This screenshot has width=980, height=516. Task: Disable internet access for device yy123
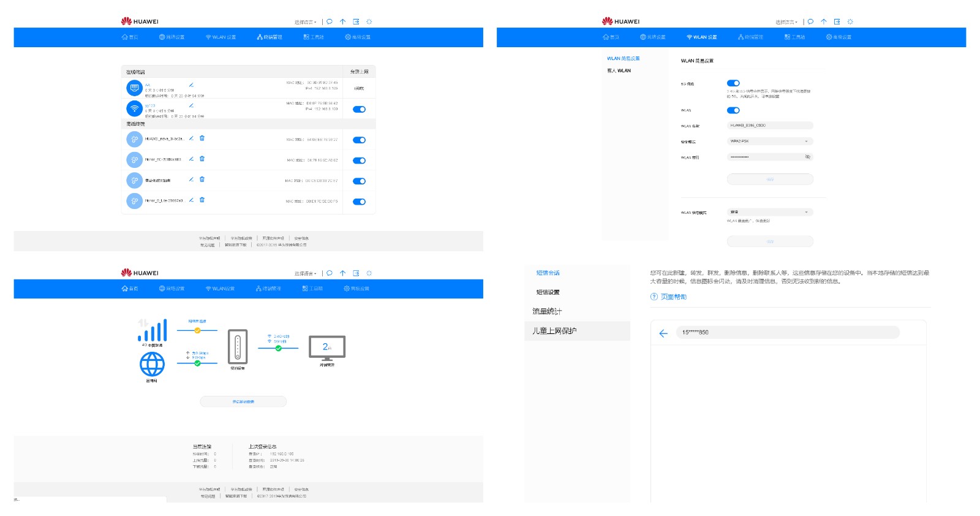(x=359, y=110)
